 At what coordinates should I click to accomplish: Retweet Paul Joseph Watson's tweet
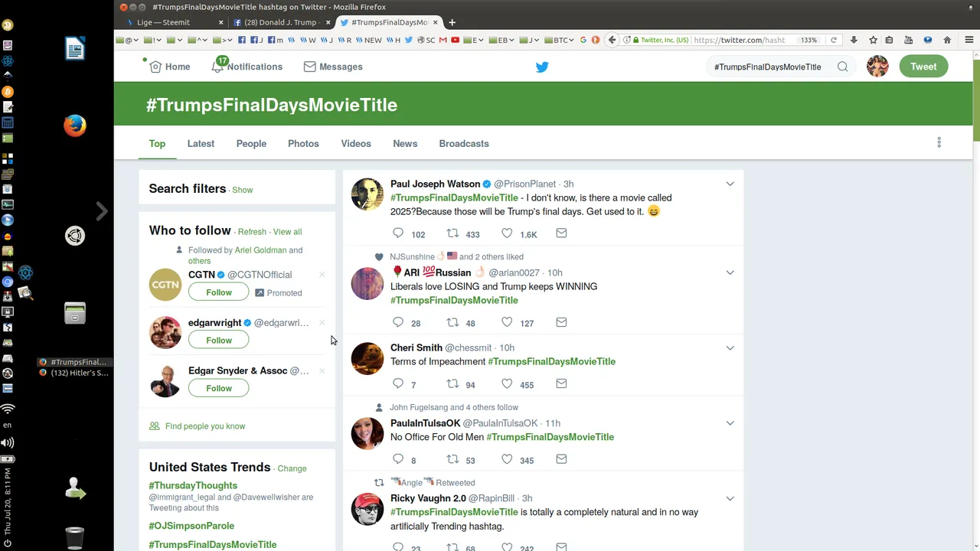click(x=452, y=233)
